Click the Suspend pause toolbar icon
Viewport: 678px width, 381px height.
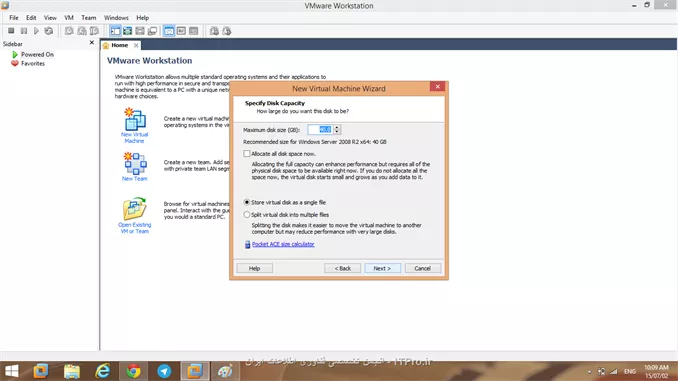click(24, 31)
